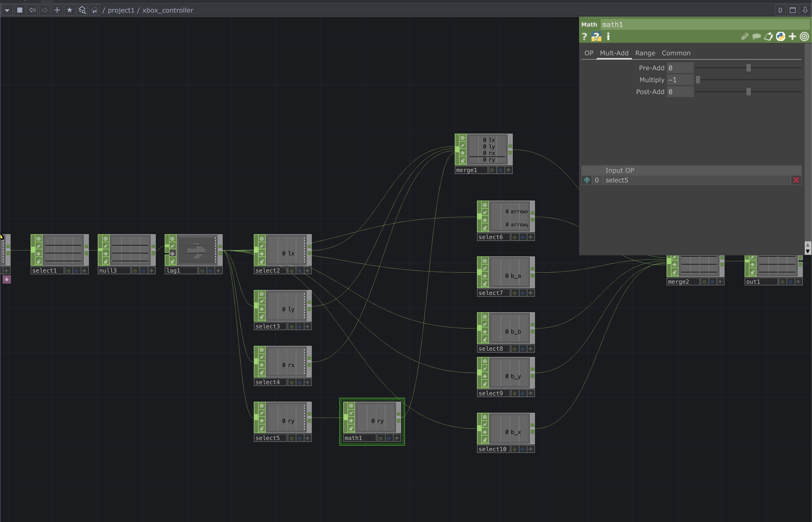The height and width of the screenshot is (522, 812).
Task: Click the copy parameters clipboard icon
Action: [x=768, y=37]
